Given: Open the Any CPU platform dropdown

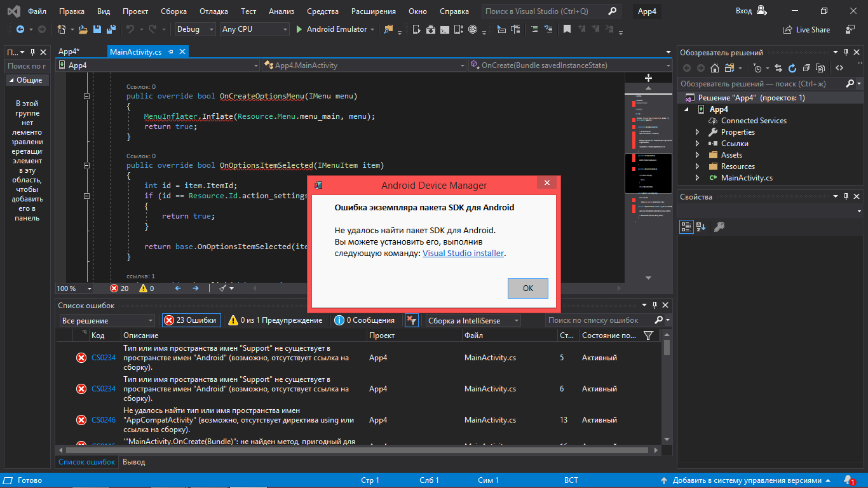Looking at the screenshot, I should (255, 29).
